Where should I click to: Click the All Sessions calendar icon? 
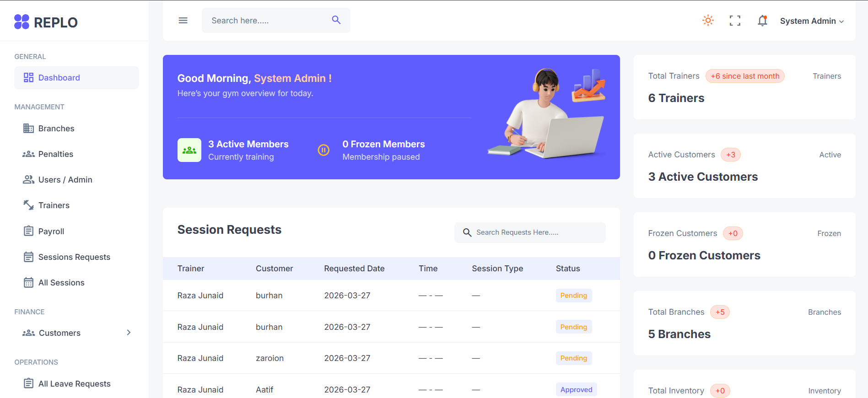pos(28,283)
